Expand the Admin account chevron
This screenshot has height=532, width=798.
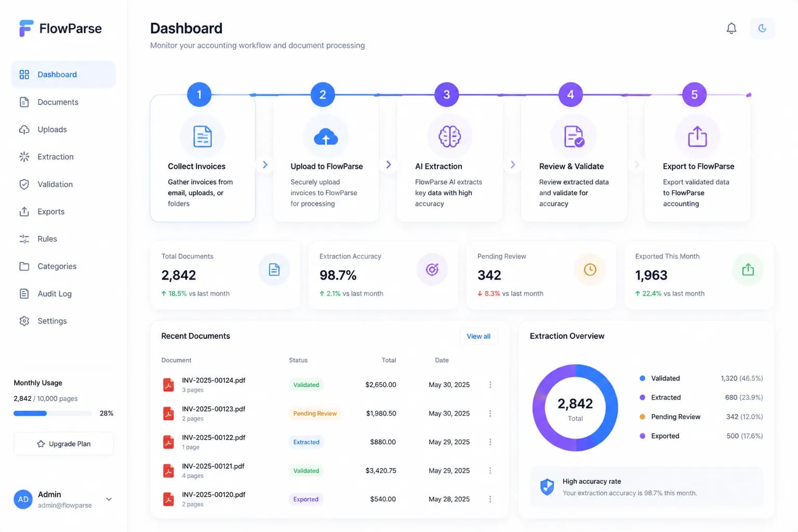(x=109, y=499)
